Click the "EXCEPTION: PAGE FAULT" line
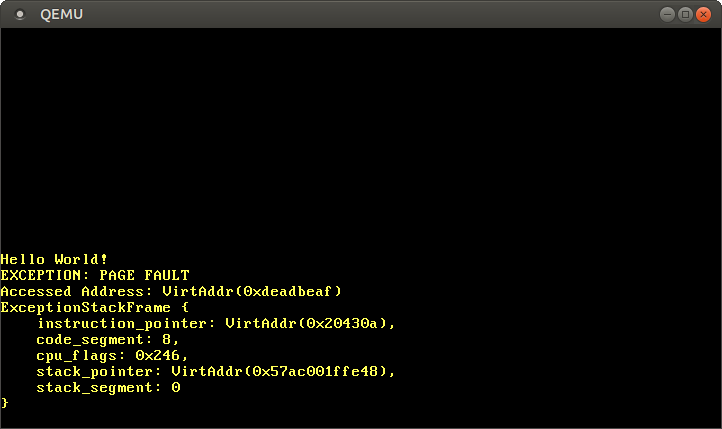The width and height of the screenshot is (722, 429). (x=95, y=275)
